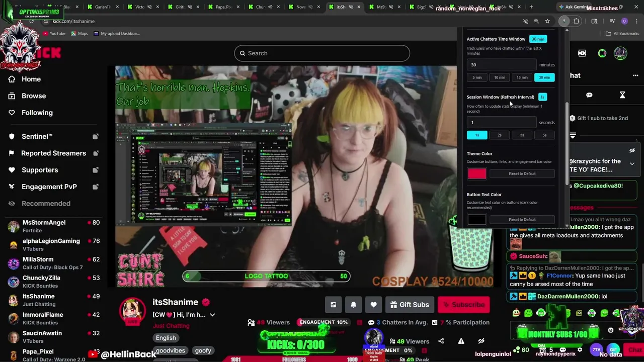
Task: Click the theater mode icon beside the bell
Action: click(x=333, y=305)
